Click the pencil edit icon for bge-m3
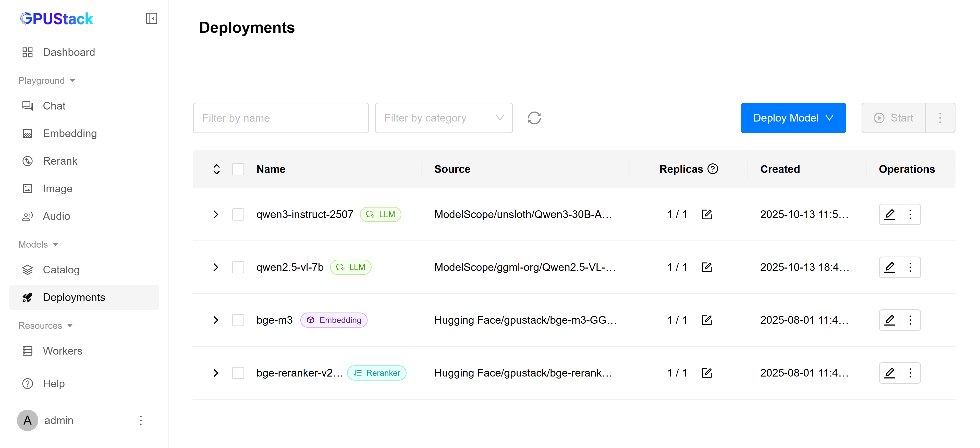The image size is (980, 448). (x=889, y=320)
